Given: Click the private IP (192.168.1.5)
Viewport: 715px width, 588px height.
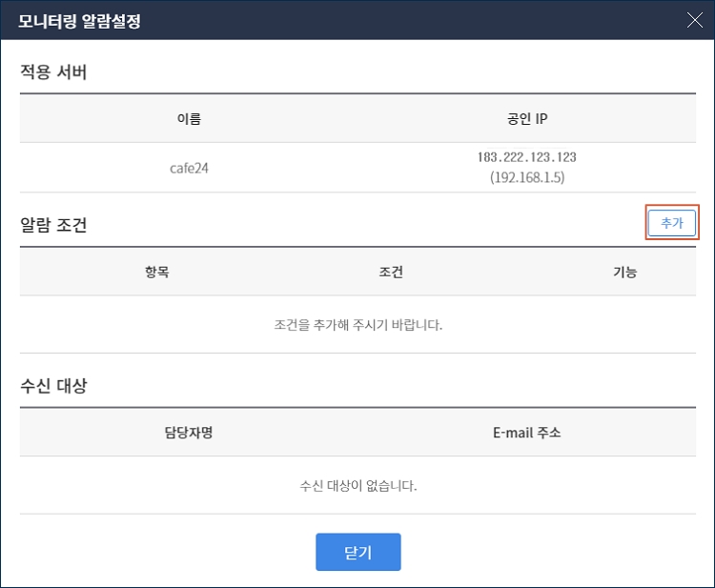Looking at the screenshot, I should [527, 178].
